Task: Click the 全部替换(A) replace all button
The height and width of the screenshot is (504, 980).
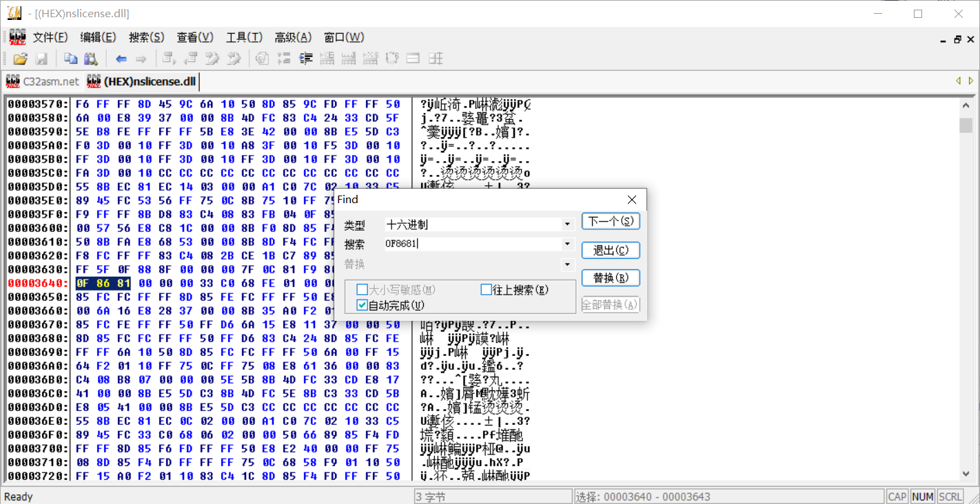Action: click(611, 304)
